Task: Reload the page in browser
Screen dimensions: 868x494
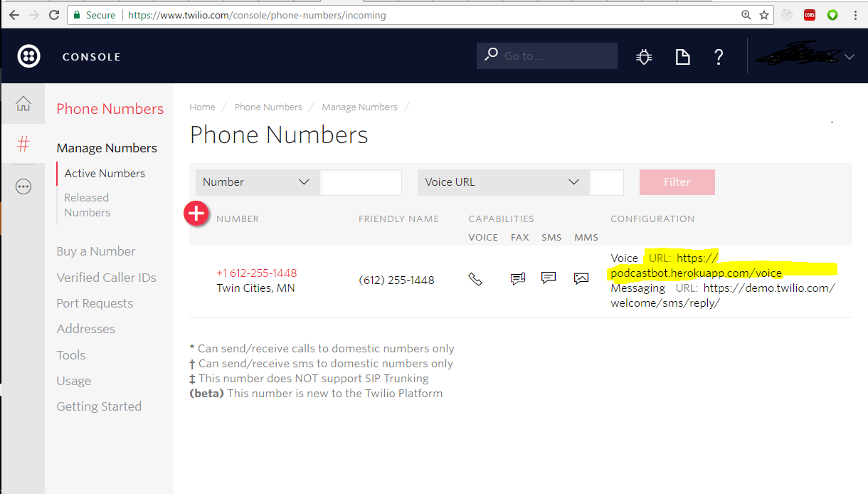Action: pyautogui.click(x=54, y=15)
